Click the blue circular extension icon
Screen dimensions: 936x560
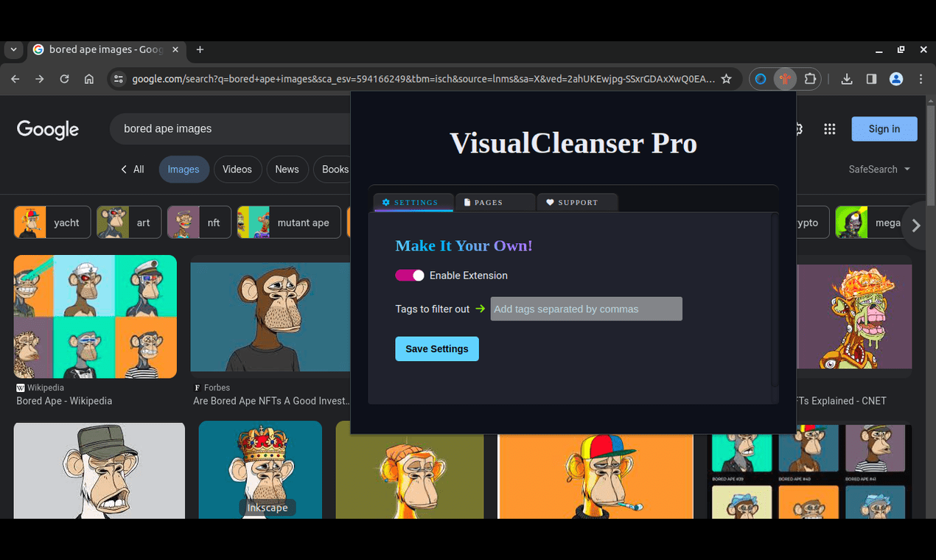(x=761, y=79)
